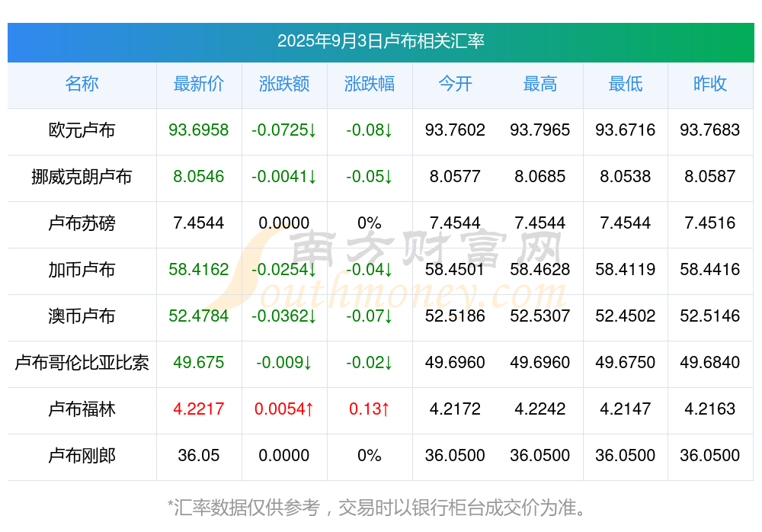Click latest price '8.0546'
The image size is (762, 532).
(199, 177)
